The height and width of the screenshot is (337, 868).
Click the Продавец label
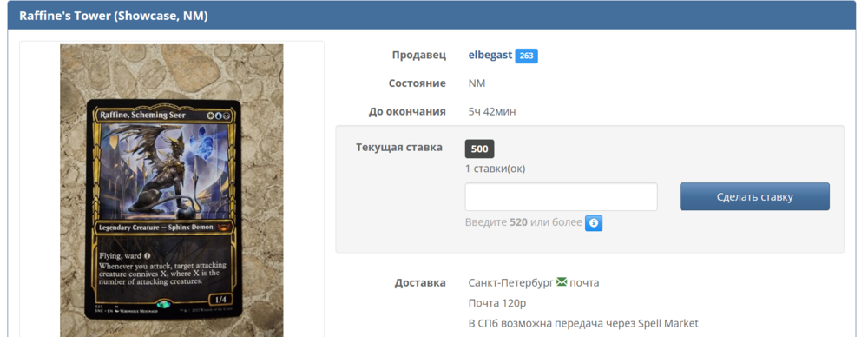(419, 56)
